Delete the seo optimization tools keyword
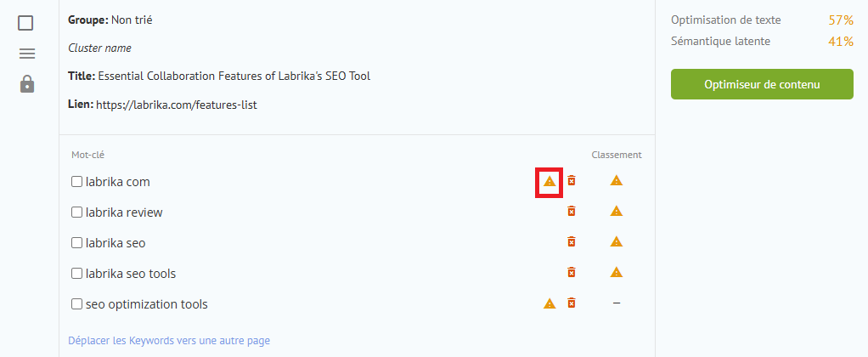 point(572,303)
